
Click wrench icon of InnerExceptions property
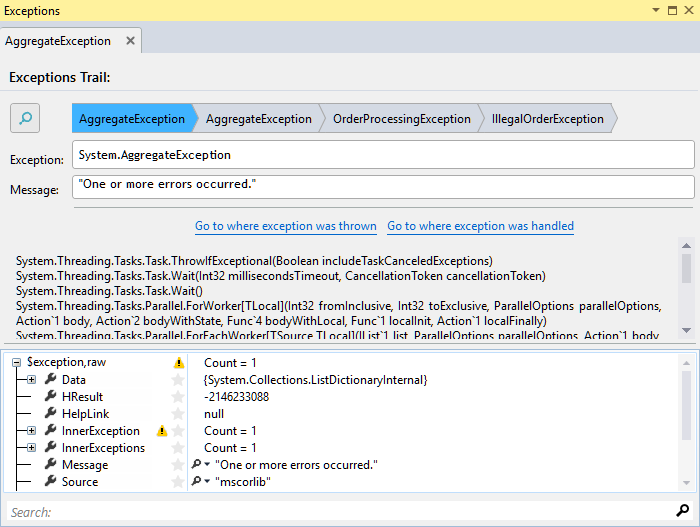pos(50,447)
